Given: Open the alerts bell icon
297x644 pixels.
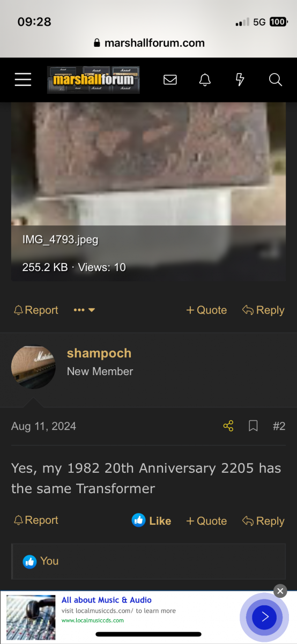Looking at the screenshot, I should (x=205, y=80).
